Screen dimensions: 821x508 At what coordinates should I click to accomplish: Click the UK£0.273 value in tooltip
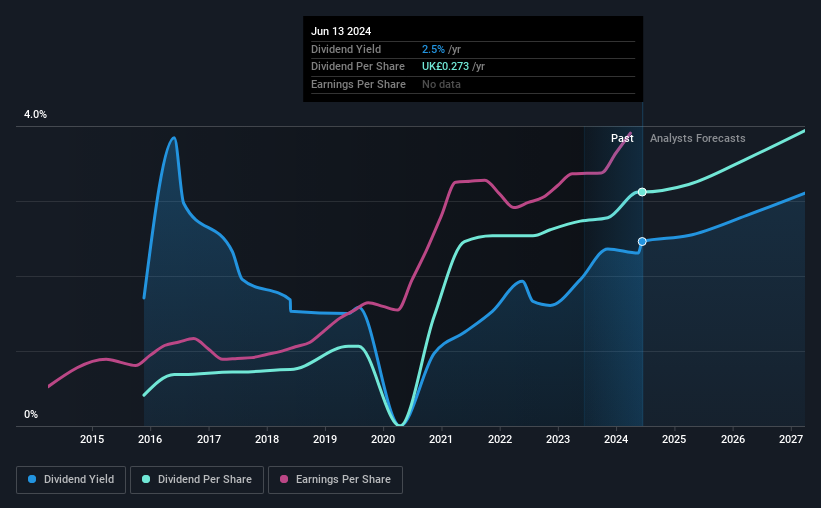click(x=446, y=67)
